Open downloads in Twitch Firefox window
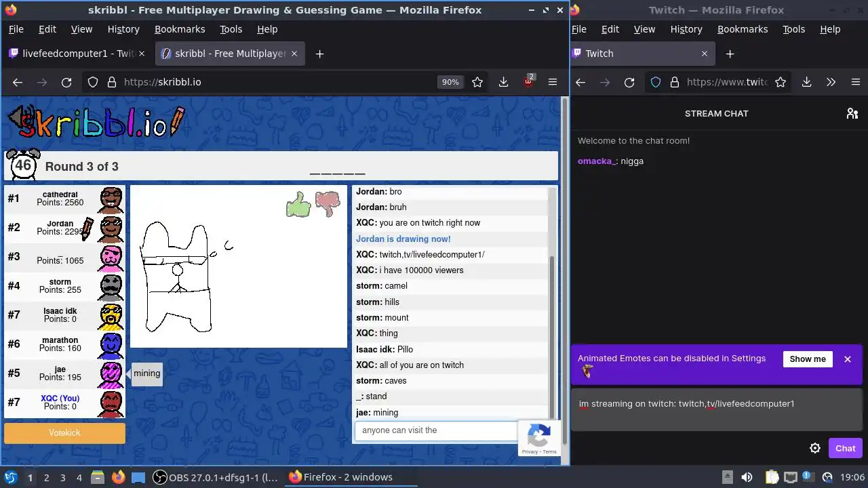868x488 pixels. [x=806, y=82]
